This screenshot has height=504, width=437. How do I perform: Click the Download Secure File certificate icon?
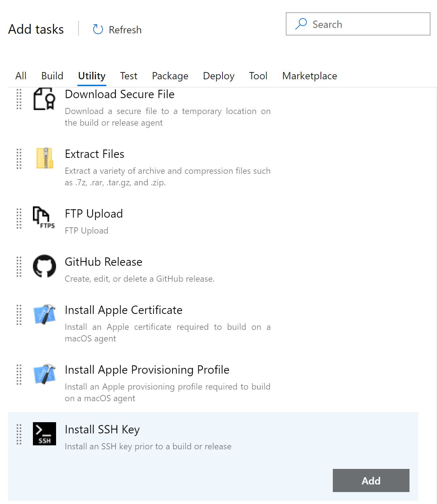44,99
